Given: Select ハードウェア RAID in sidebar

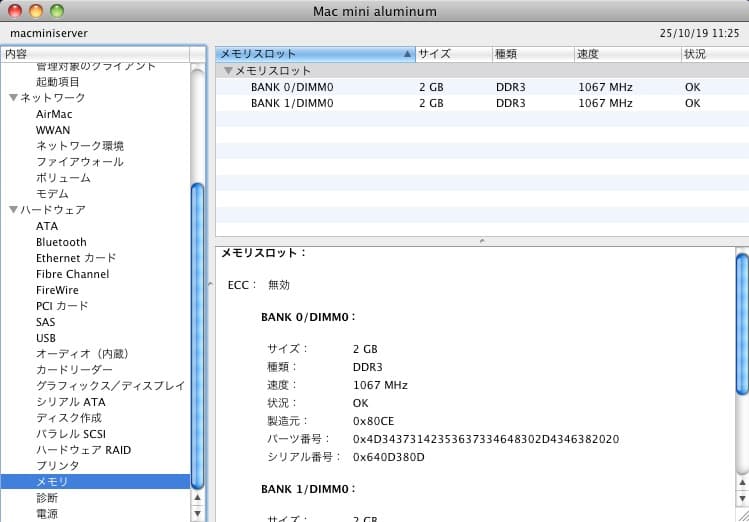Looking at the screenshot, I should pos(84,450).
